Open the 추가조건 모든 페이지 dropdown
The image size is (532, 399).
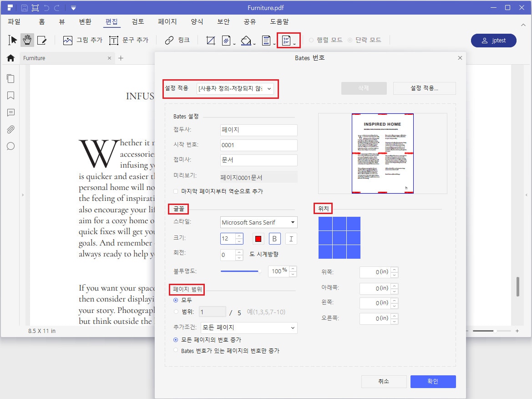pos(249,327)
